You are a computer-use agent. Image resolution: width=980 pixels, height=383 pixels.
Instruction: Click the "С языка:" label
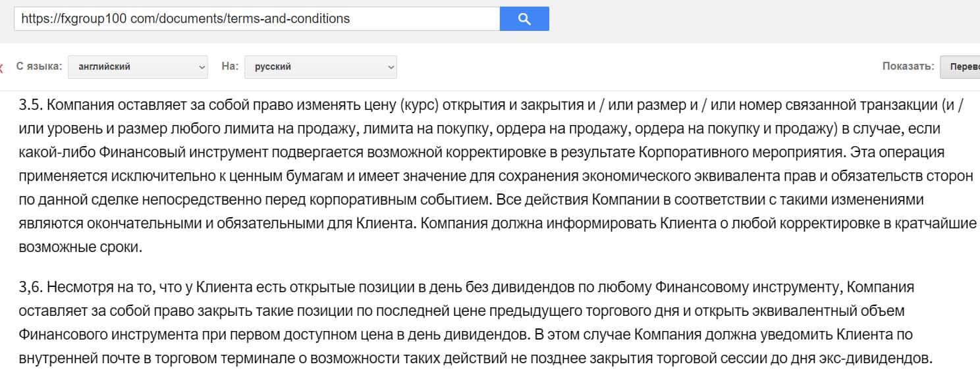(x=39, y=66)
